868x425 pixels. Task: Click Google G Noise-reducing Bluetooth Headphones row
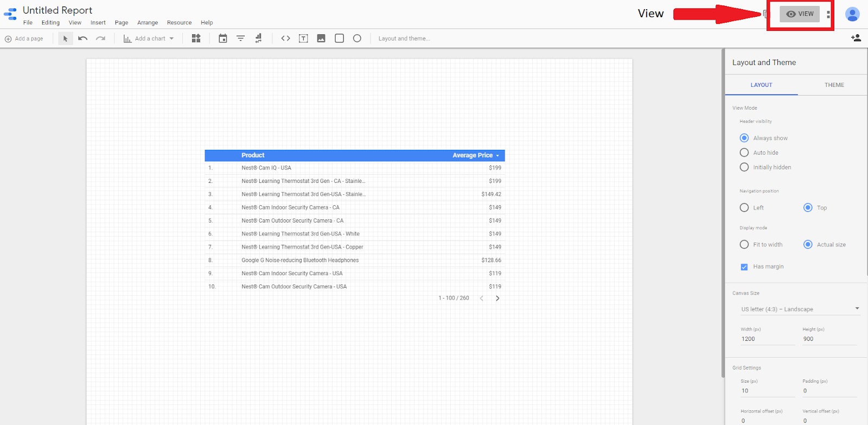[355, 260]
